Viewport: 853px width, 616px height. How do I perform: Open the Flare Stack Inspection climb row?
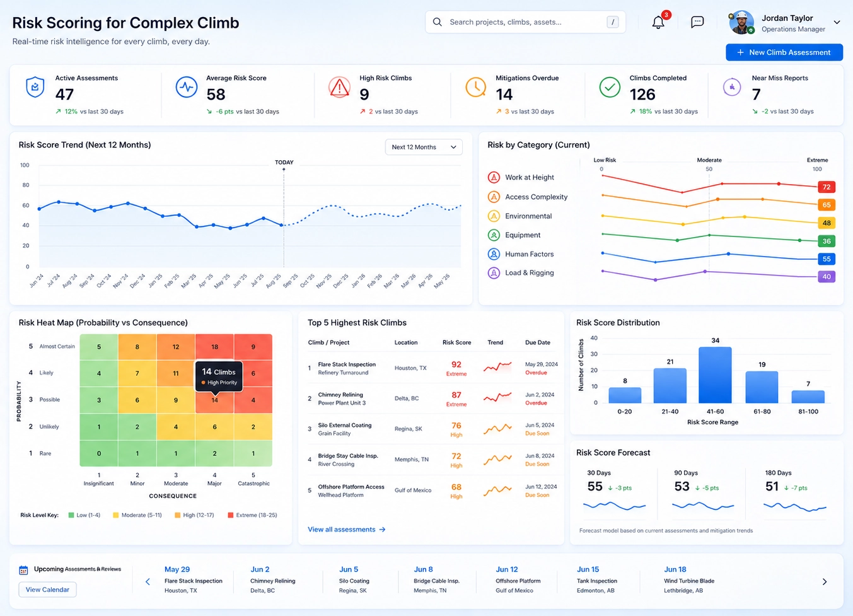point(432,368)
